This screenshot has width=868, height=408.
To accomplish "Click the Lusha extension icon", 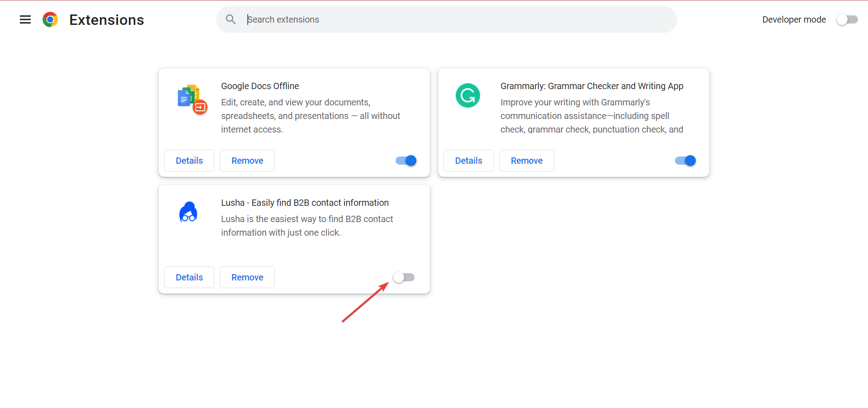I will pyautogui.click(x=188, y=212).
